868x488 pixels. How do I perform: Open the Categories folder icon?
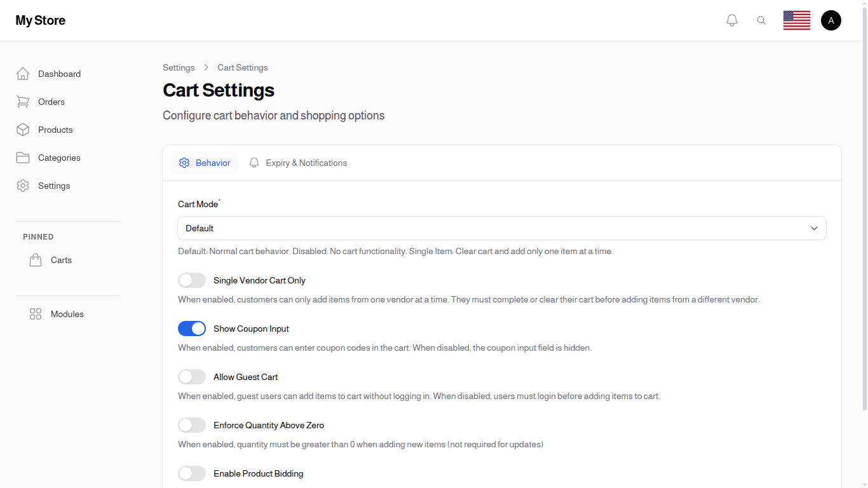click(23, 158)
